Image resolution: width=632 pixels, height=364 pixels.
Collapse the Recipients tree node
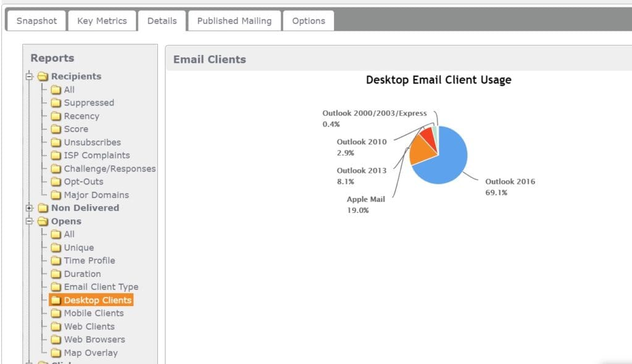pyautogui.click(x=28, y=77)
